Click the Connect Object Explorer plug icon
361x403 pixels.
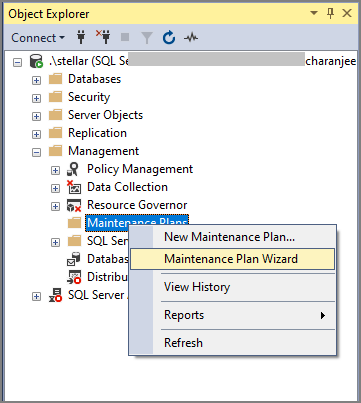click(81, 37)
